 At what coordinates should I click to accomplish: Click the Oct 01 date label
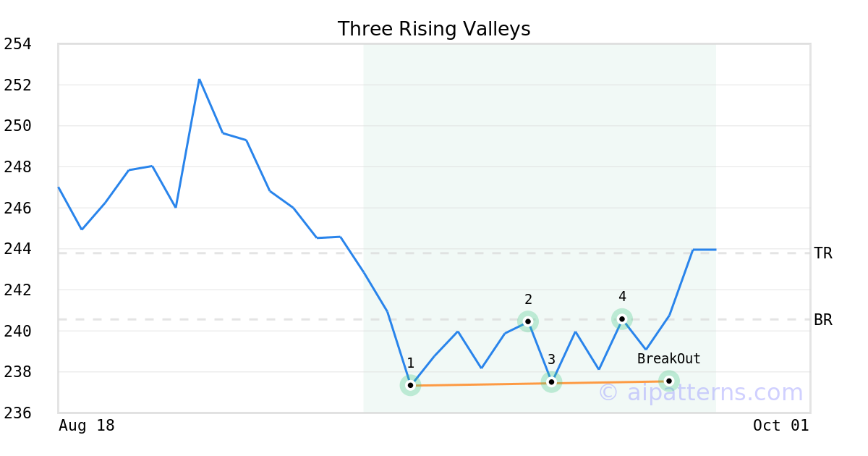coord(780,426)
